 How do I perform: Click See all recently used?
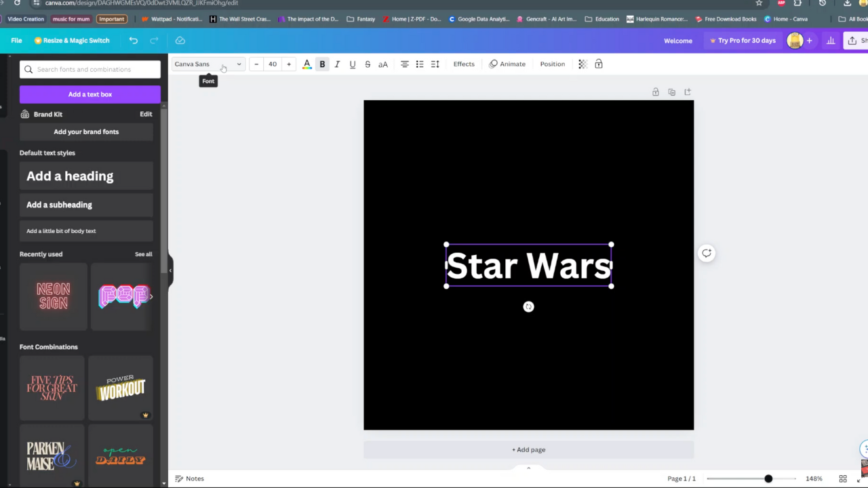point(144,254)
